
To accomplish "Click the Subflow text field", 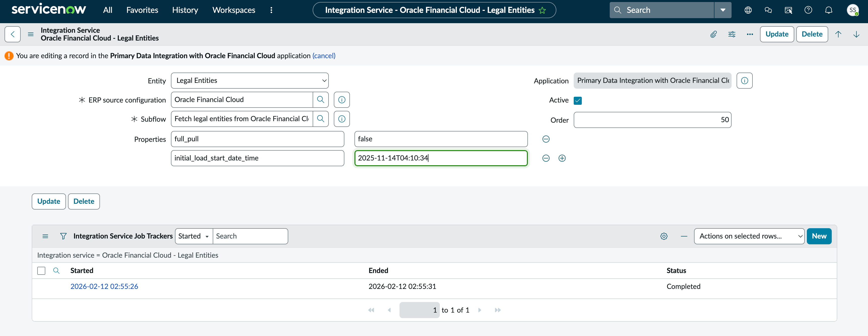I will (x=242, y=119).
